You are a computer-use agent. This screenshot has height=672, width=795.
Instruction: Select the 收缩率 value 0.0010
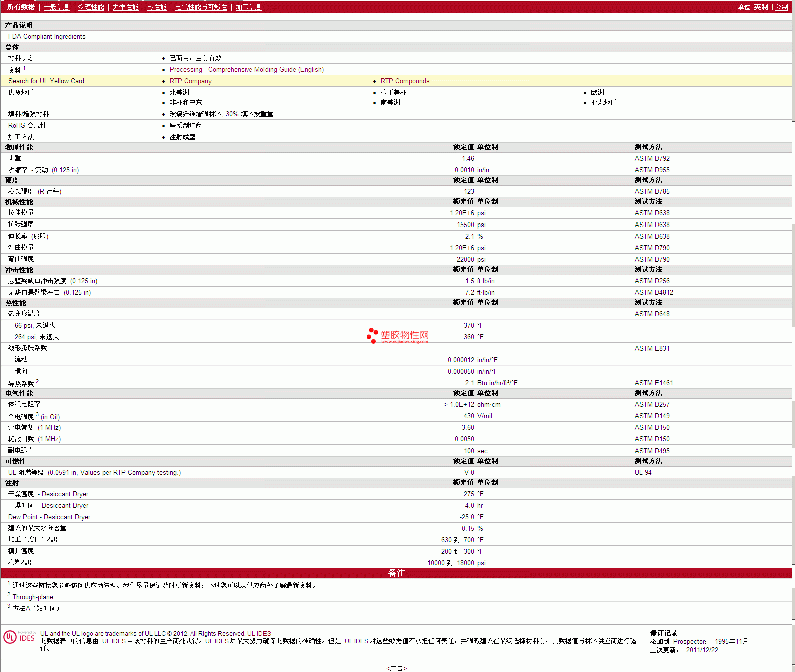pos(464,170)
